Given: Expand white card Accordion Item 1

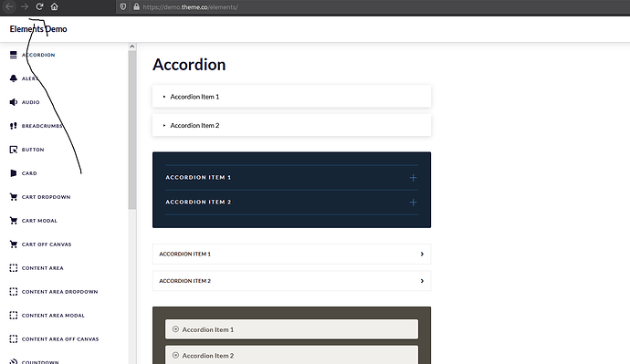Looking at the screenshot, I should click(x=291, y=97).
